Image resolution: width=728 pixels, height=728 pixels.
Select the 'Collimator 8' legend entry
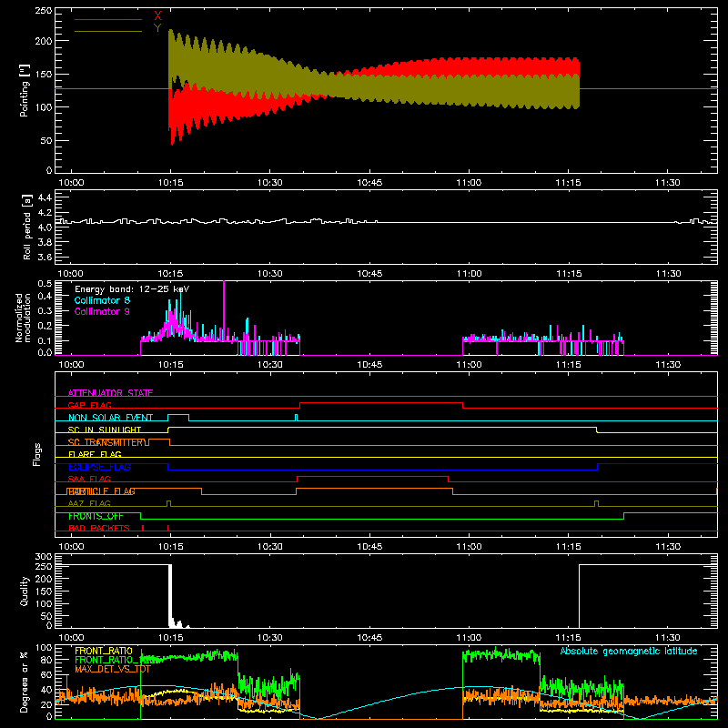click(x=102, y=300)
